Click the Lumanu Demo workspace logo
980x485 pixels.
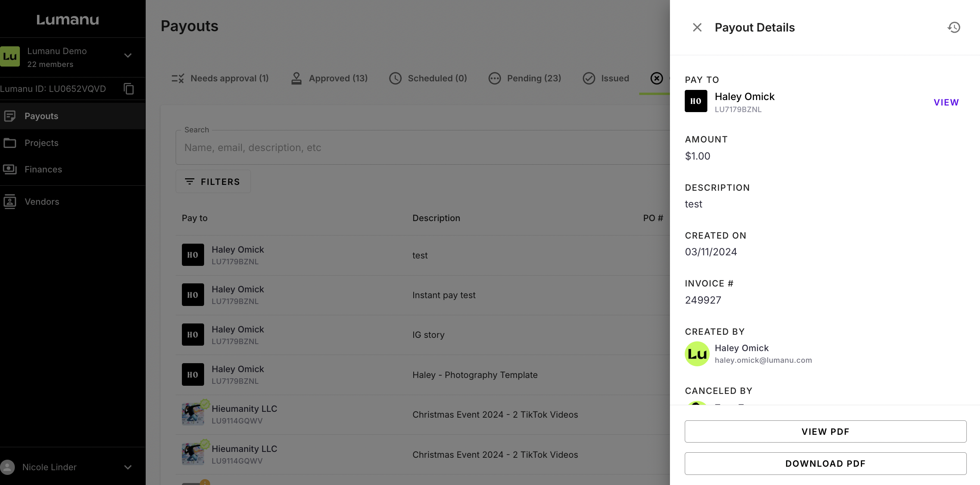10,57
